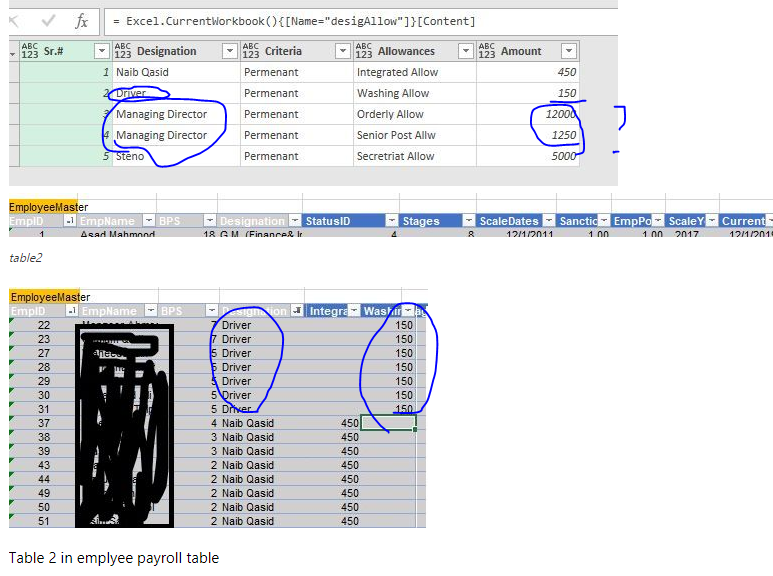Change data type icon of Sr.# column

pos(30,51)
